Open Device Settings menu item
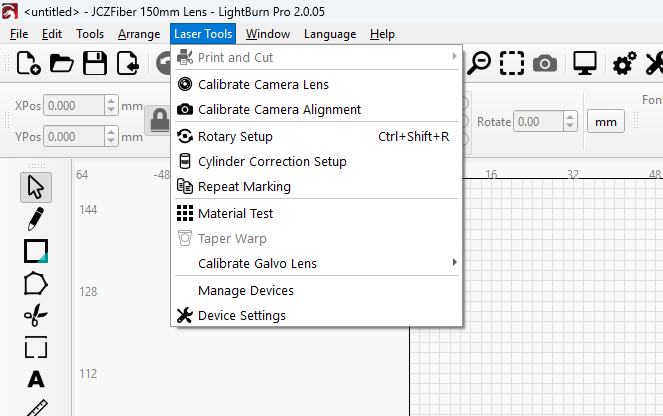 pos(242,316)
